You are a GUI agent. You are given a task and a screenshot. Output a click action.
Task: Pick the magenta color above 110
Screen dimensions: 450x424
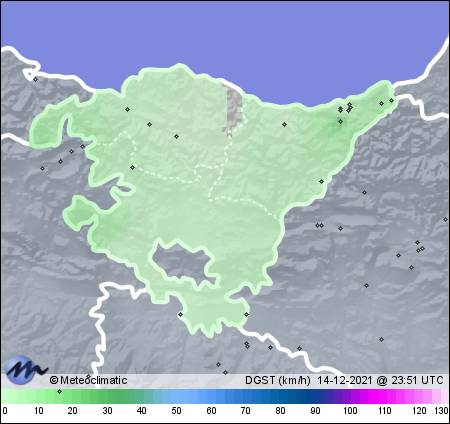tap(384, 397)
